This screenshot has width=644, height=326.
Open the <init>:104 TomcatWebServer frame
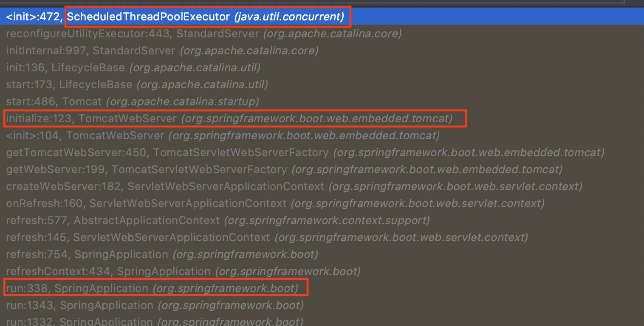tap(322, 135)
